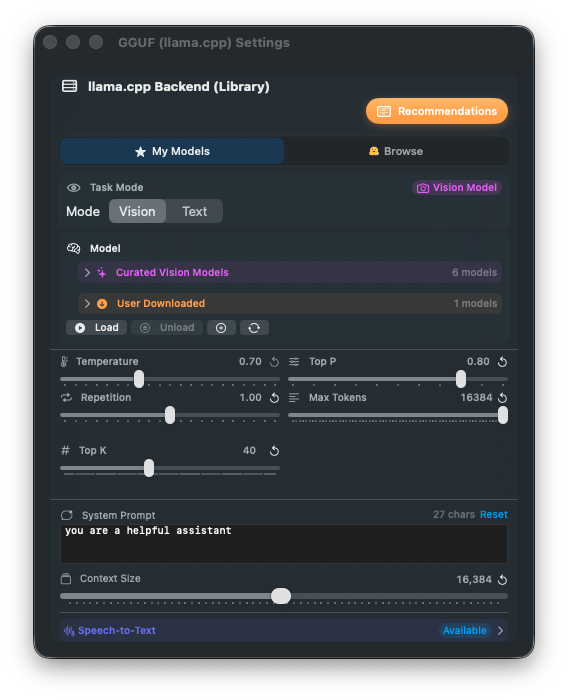Click the Context Size container icon

click(x=66, y=579)
